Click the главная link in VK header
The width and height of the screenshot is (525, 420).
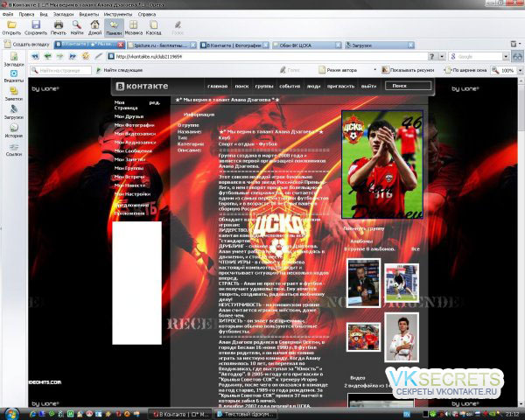coord(217,86)
